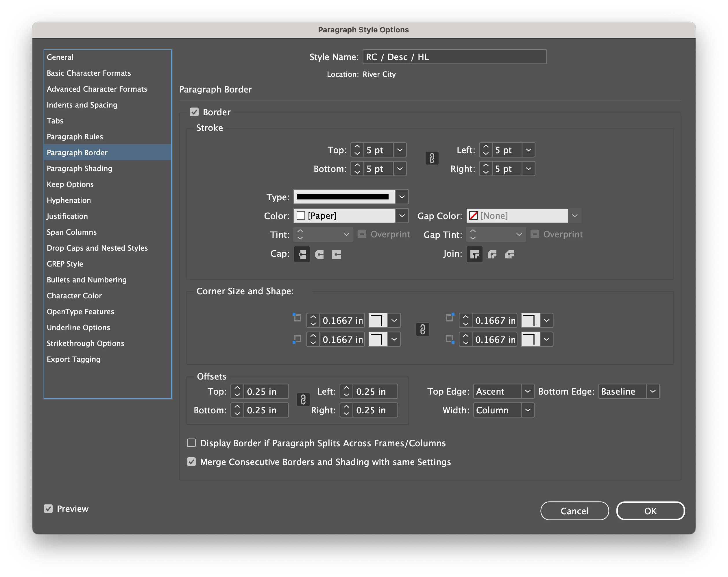Uncheck the Border checkbox

tap(194, 112)
